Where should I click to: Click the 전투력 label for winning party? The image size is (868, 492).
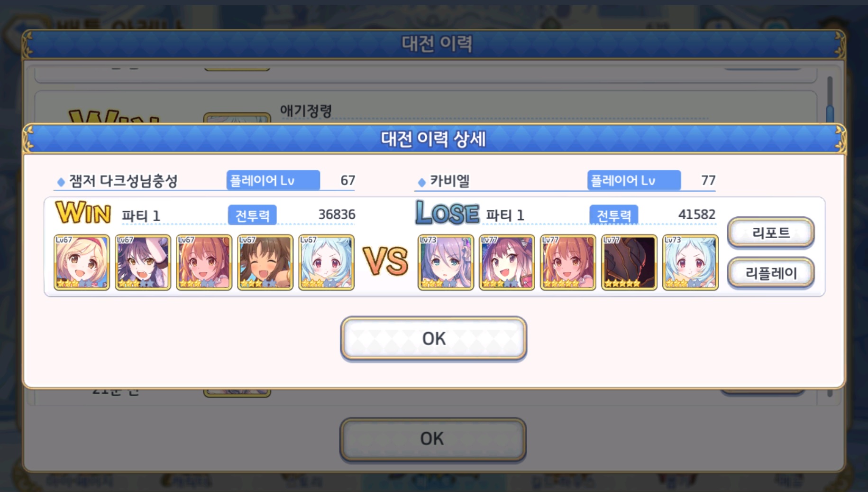[252, 215]
